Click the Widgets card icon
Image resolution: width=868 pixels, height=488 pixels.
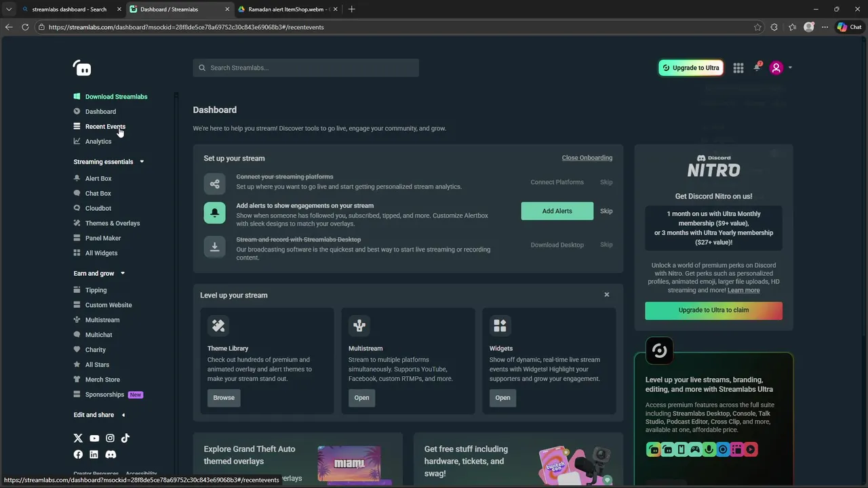point(500,326)
